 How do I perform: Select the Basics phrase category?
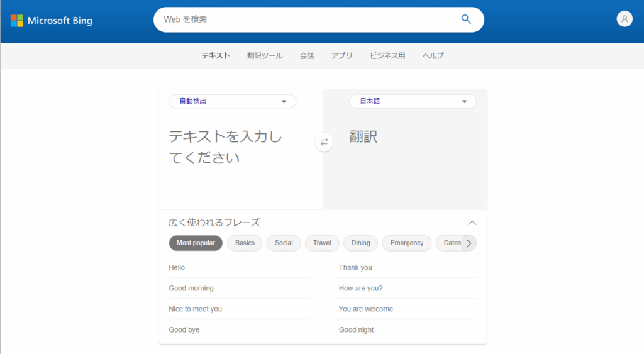click(x=245, y=243)
